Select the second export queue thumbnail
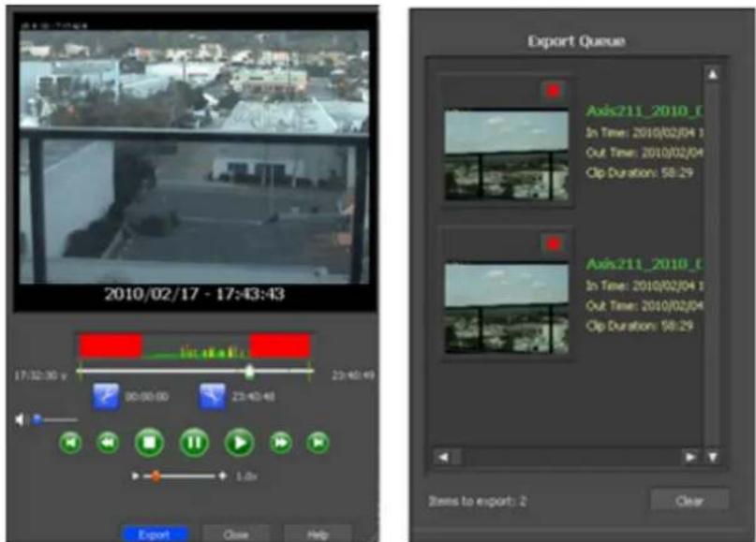This screenshot has width=756, height=542. coord(506,308)
